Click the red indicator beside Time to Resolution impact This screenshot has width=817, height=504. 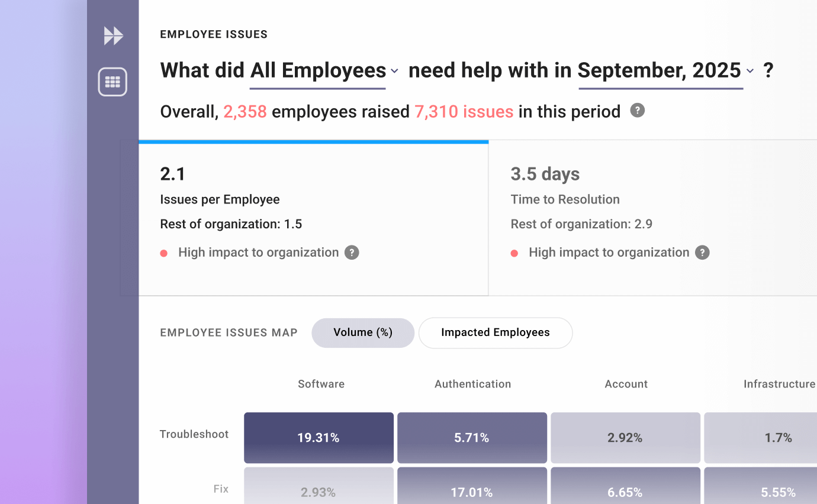click(x=514, y=253)
